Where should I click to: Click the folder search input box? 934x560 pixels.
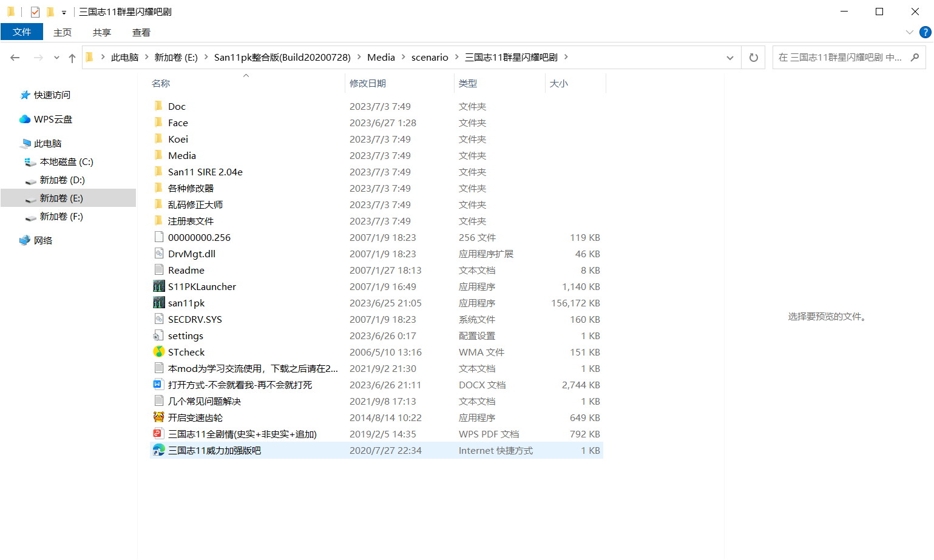(x=840, y=58)
